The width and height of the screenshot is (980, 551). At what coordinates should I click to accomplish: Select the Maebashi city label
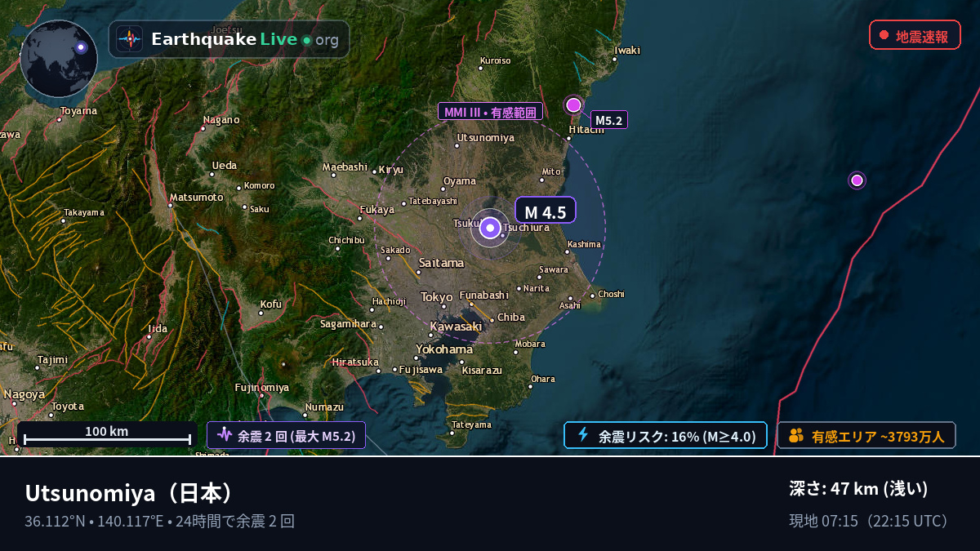[345, 167]
